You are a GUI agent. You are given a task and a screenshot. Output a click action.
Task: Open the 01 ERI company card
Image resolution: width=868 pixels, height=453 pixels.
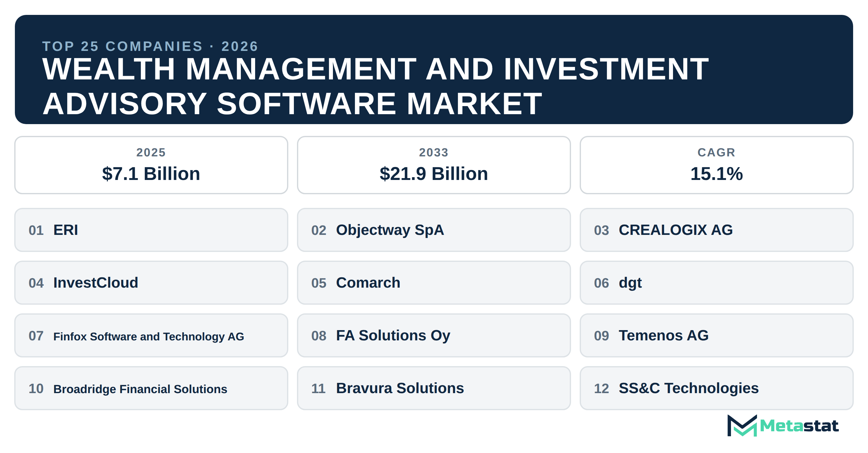(151, 230)
